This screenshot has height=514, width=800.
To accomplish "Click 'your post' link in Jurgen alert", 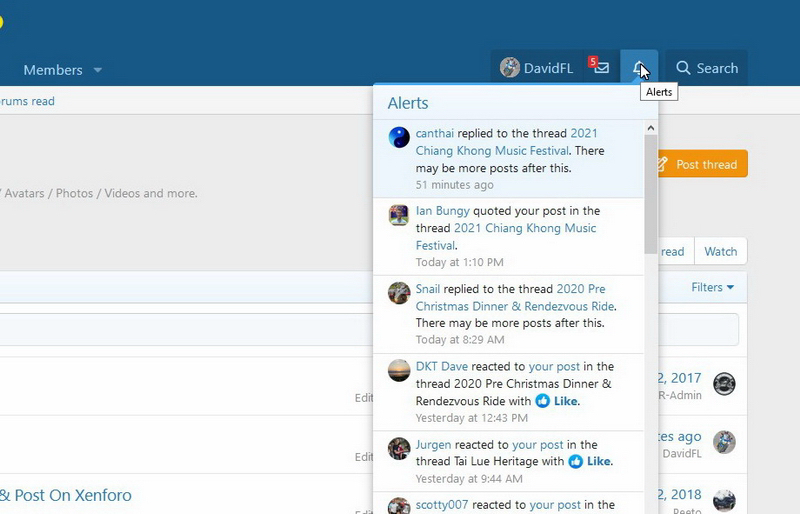I will (538, 445).
